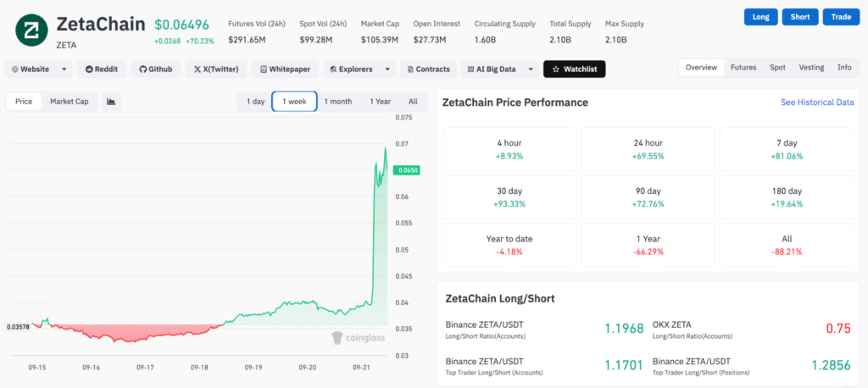
Task: Click the green 0.0650 price marker
Action: pos(406,170)
